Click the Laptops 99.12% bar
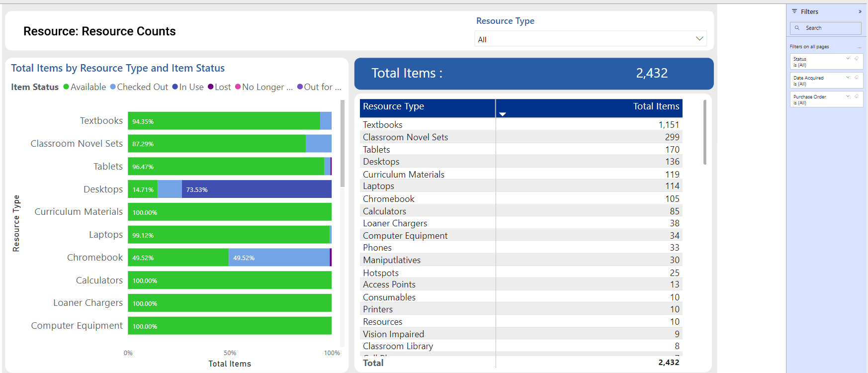 tap(229, 235)
